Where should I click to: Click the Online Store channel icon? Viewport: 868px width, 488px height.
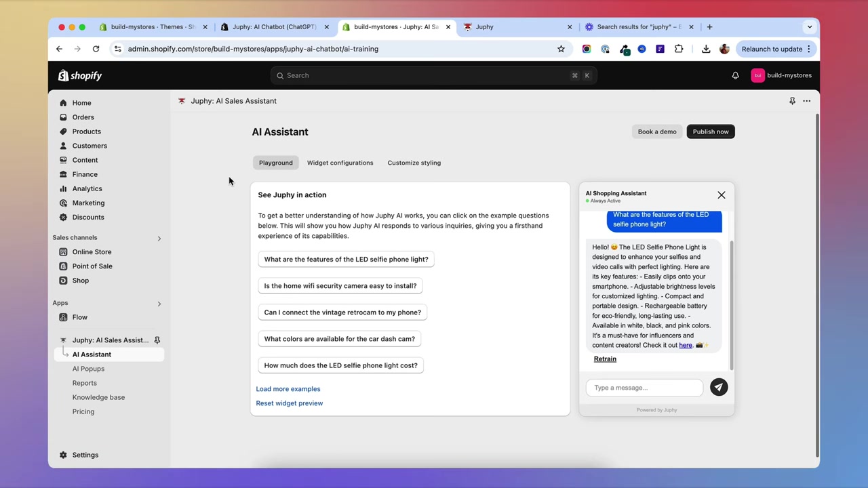[x=63, y=252]
